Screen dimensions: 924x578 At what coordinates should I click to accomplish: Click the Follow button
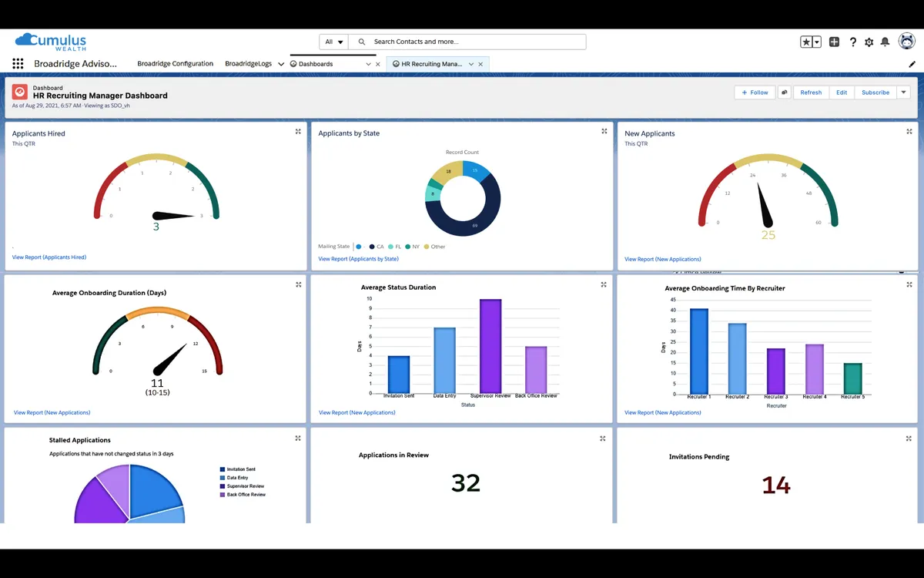pos(755,92)
